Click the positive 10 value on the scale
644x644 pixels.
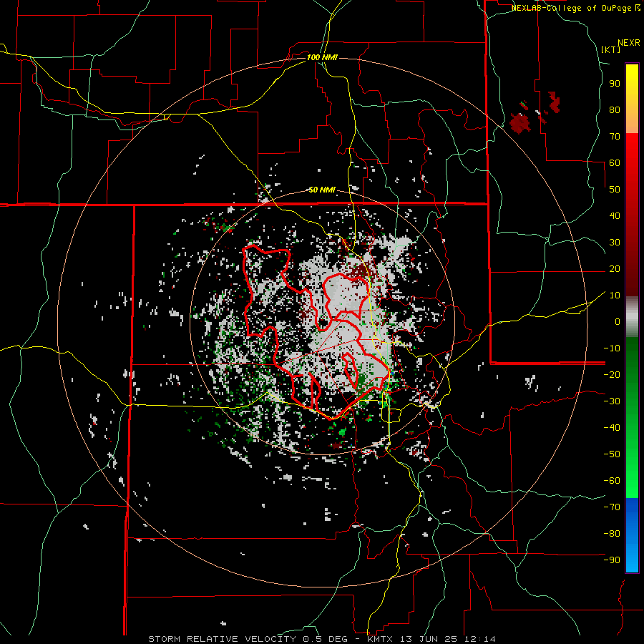coord(615,296)
